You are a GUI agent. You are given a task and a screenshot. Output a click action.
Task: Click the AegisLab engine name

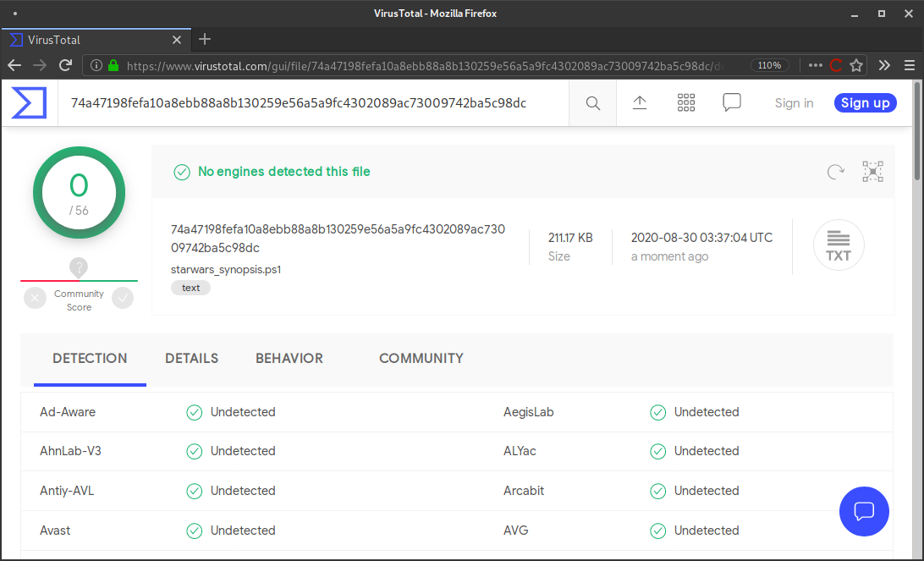(529, 412)
